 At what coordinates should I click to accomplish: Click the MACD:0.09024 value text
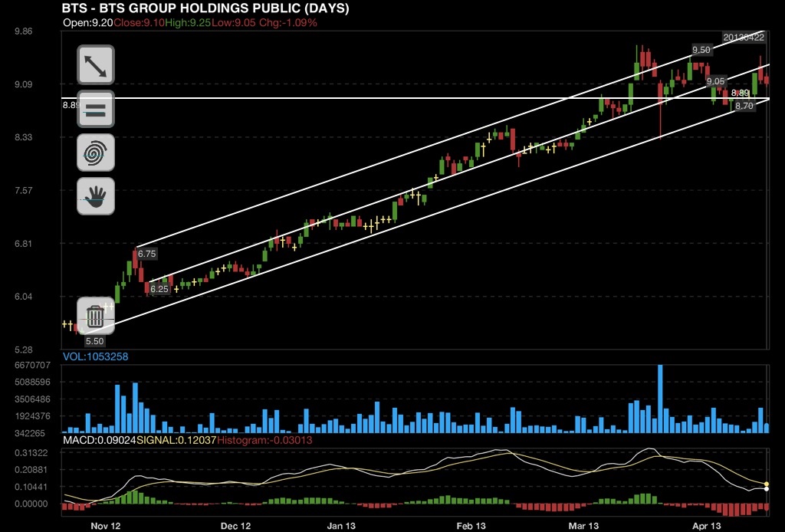pyautogui.click(x=99, y=441)
